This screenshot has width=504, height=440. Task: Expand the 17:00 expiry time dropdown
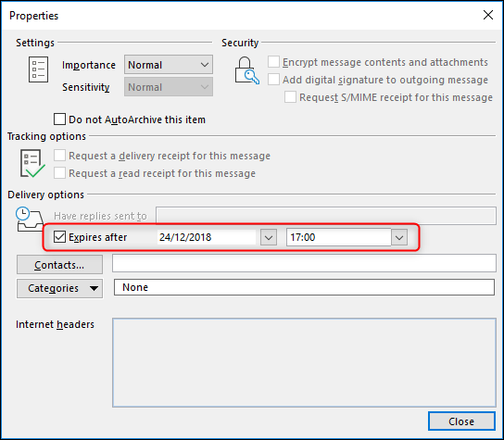pos(399,237)
